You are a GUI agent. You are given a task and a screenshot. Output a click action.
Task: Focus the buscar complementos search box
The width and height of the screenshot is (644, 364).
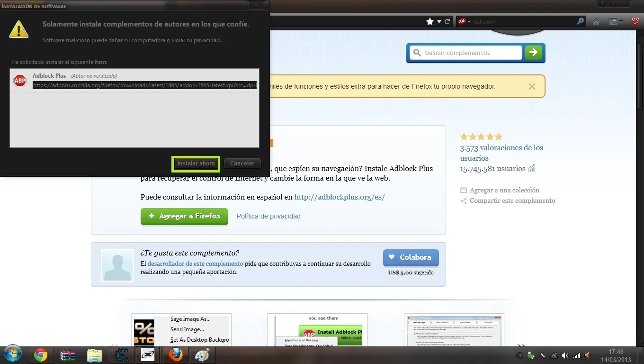click(x=465, y=53)
